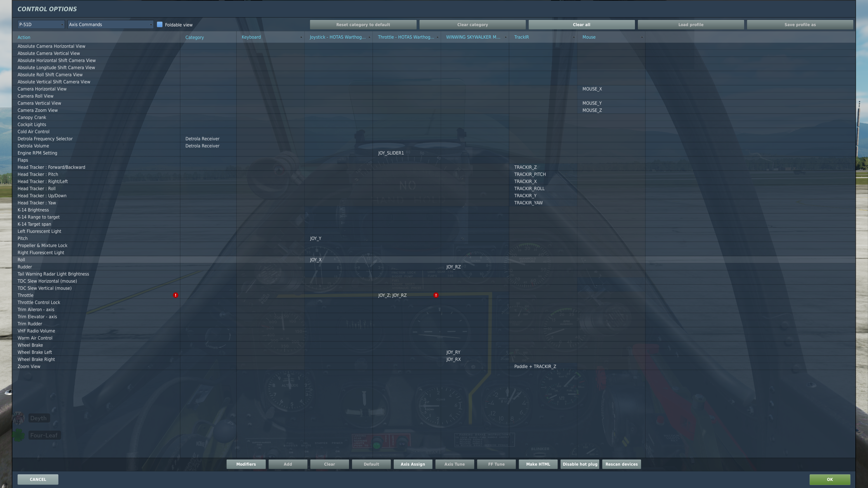Click the Clear category button
The image size is (868, 488).
(x=472, y=25)
